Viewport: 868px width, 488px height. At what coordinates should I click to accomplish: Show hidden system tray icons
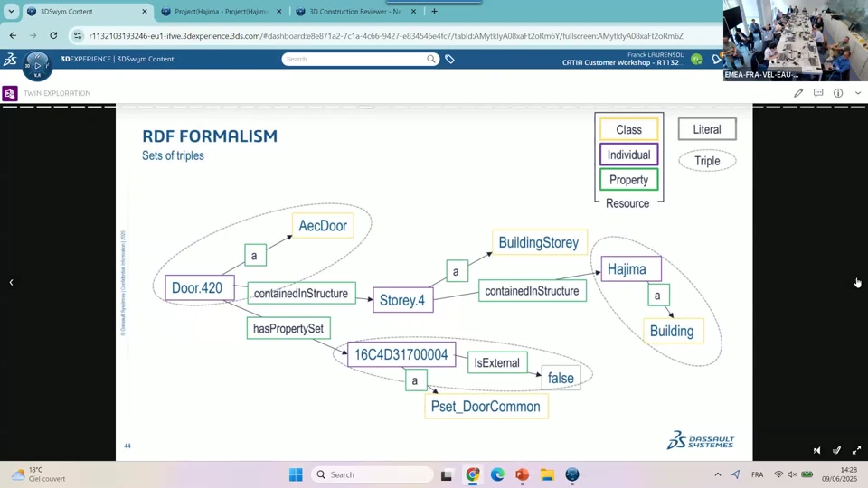pos(717,474)
